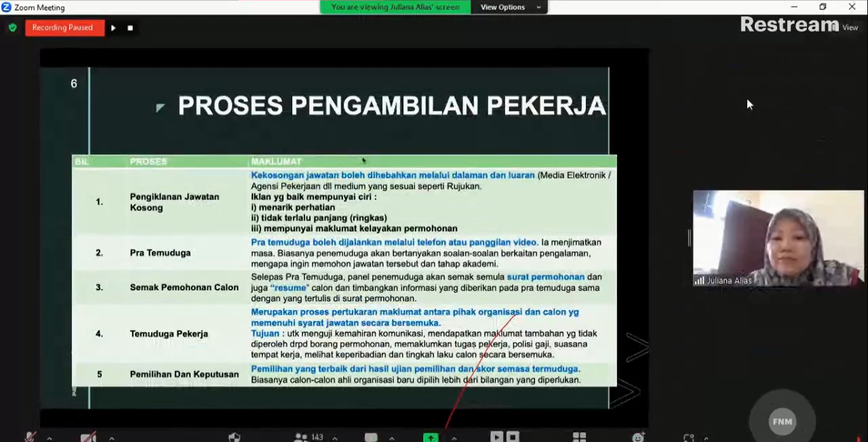Click 'iii) mempunyai maklumat kelayakan permohonan' line

tap(354, 229)
